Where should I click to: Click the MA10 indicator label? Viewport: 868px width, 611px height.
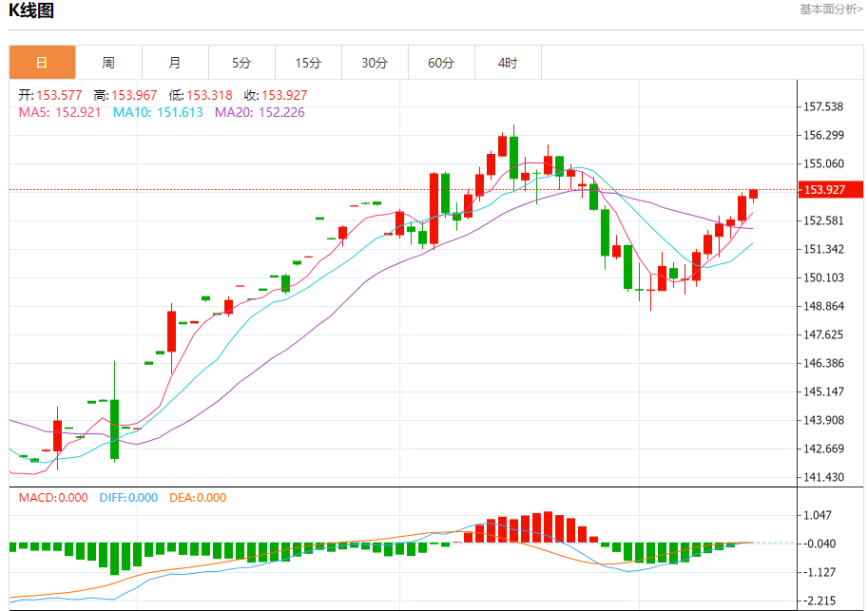click(158, 112)
